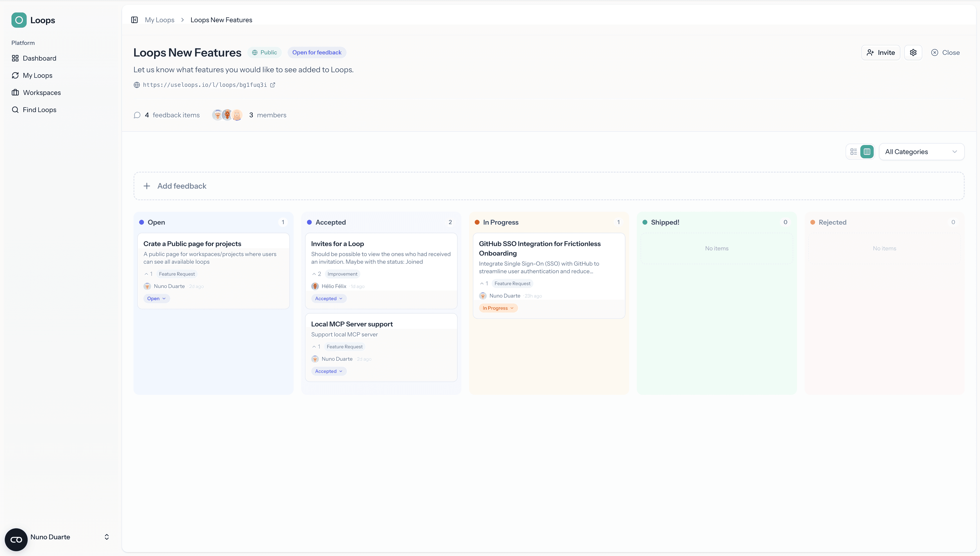980x556 pixels.
Task: Open loop settings via the gear icon
Action: click(x=913, y=52)
